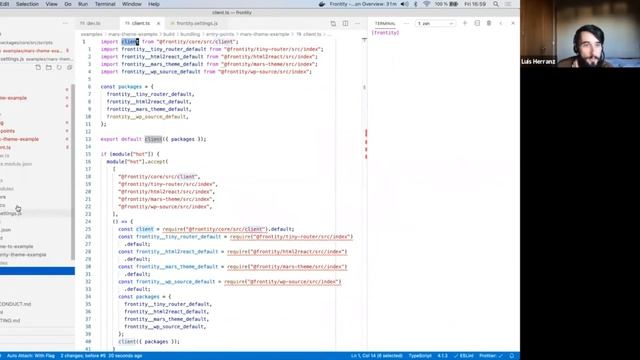This screenshot has width=640, height=360.
Task: Click the Prettier status bar item
Action: (x=491, y=356)
